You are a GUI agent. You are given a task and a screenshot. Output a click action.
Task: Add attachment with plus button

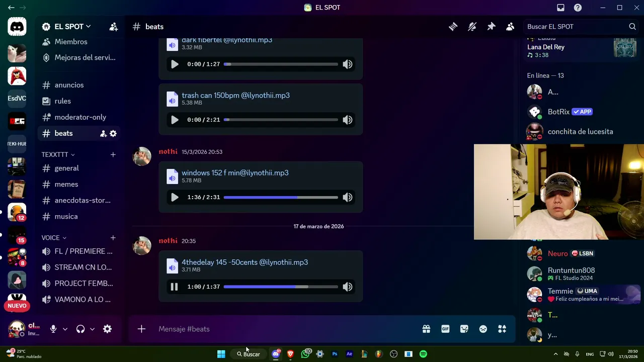click(x=141, y=329)
